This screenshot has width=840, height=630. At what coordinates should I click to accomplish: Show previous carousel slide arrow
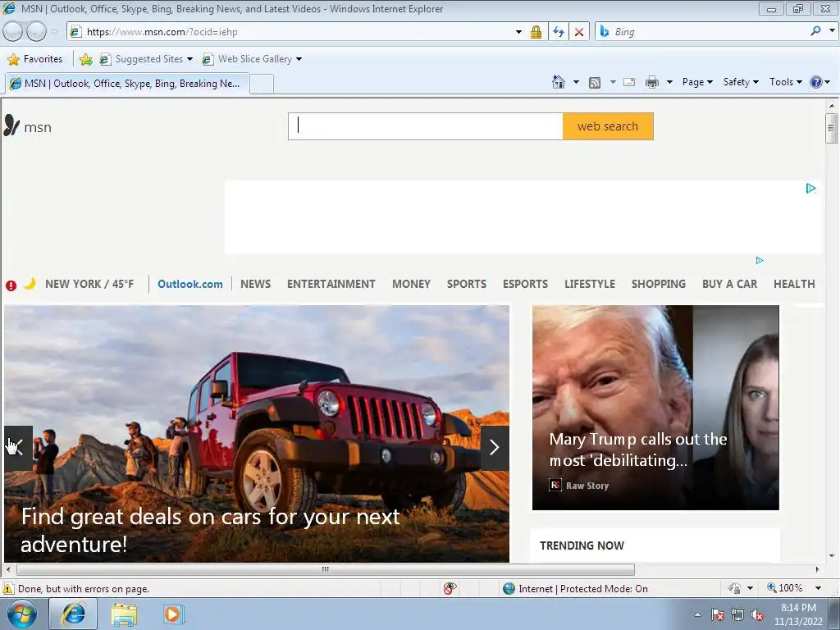click(18, 448)
